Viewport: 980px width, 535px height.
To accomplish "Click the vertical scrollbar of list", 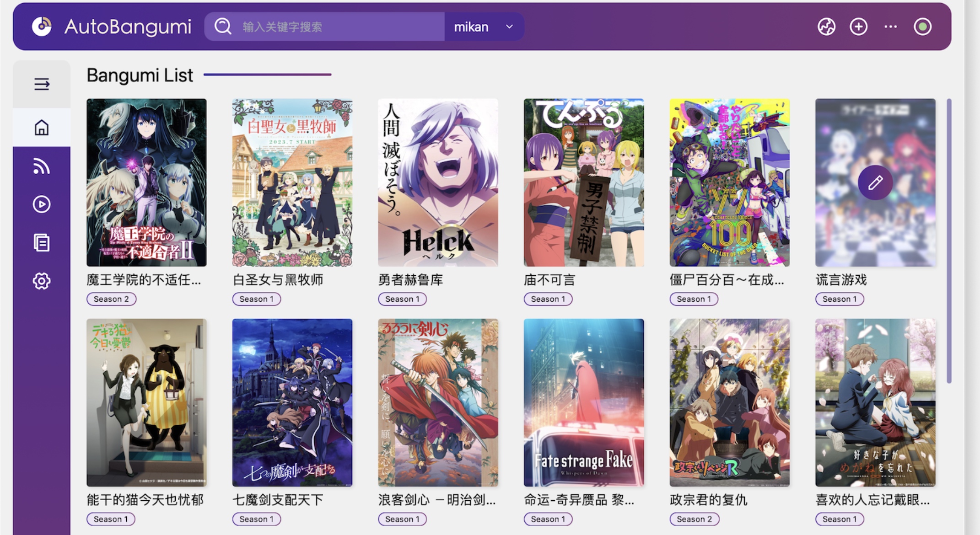I will (949, 240).
